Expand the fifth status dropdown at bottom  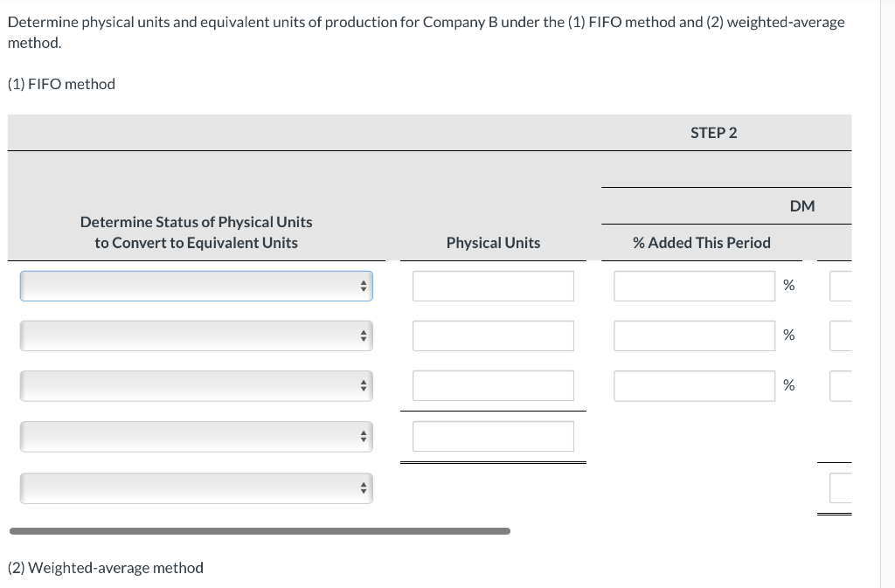point(196,488)
